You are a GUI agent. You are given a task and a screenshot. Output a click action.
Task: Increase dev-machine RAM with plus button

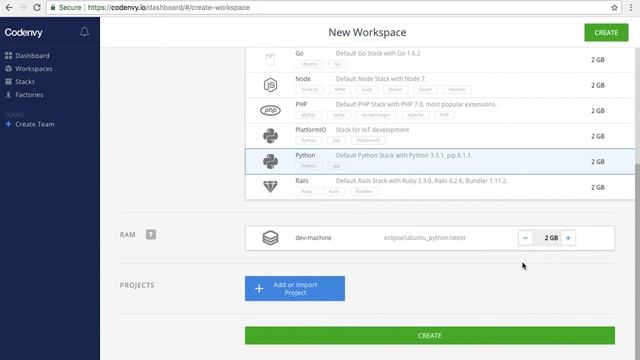tap(568, 238)
